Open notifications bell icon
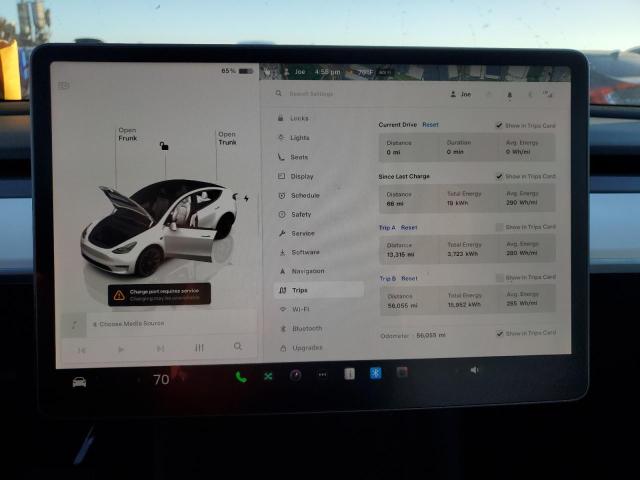Image resolution: width=640 pixels, height=480 pixels. (509, 95)
